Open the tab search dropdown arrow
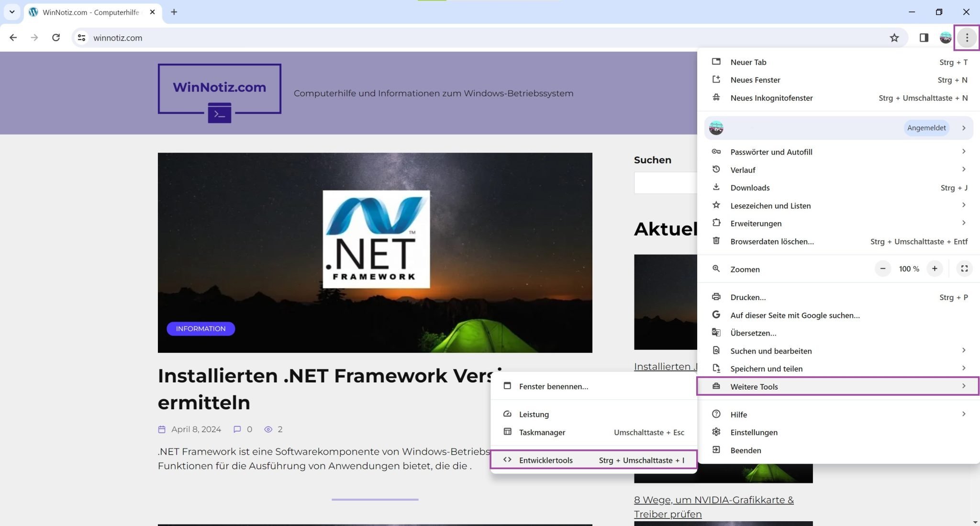This screenshot has width=980, height=526. (12, 12)
